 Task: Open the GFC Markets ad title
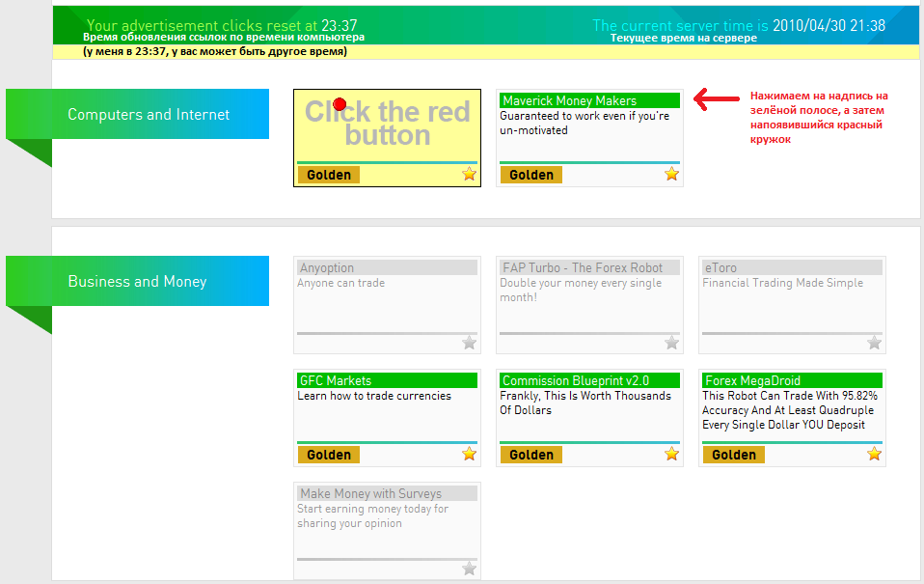pos(336,380)
